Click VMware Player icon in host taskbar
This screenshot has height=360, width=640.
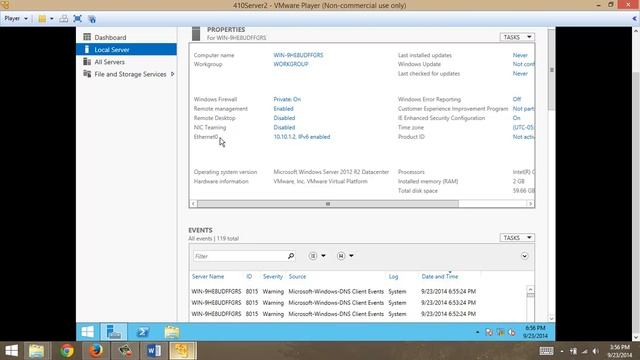pyautogui.click(x=182, y=351)
